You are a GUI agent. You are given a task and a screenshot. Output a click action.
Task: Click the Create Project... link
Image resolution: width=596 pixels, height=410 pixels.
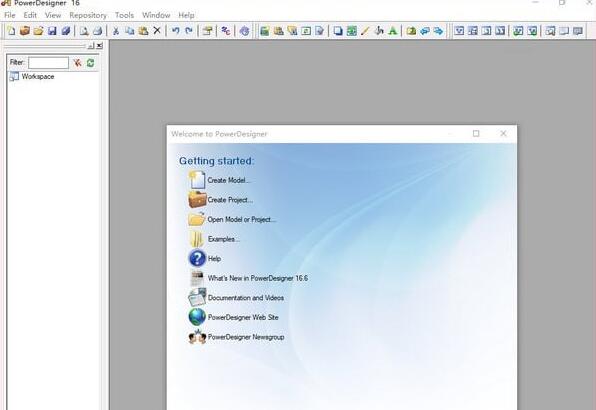[230, 200]
